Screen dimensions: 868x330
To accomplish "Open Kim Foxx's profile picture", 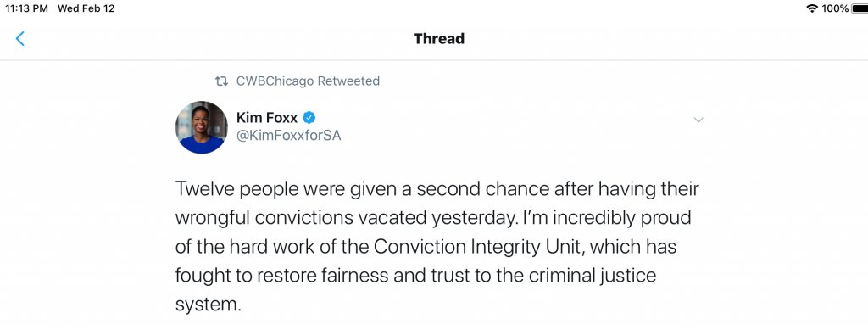I will pos(202,127).
